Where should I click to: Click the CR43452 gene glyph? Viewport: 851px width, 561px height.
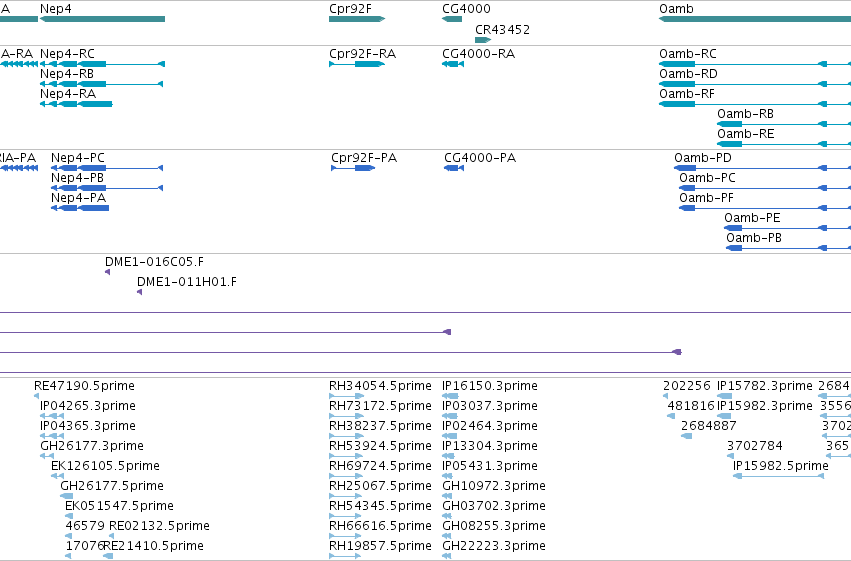[x=483, y=40]
